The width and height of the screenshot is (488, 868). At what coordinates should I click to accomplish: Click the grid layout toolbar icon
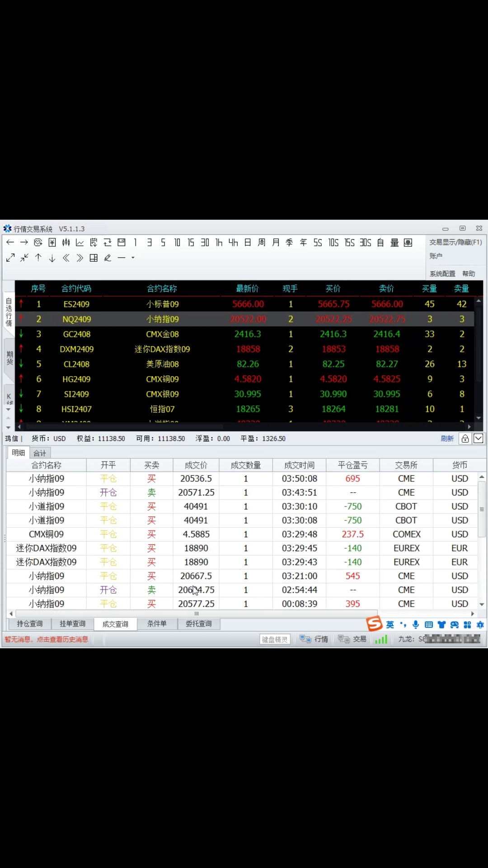click(94, 258)
